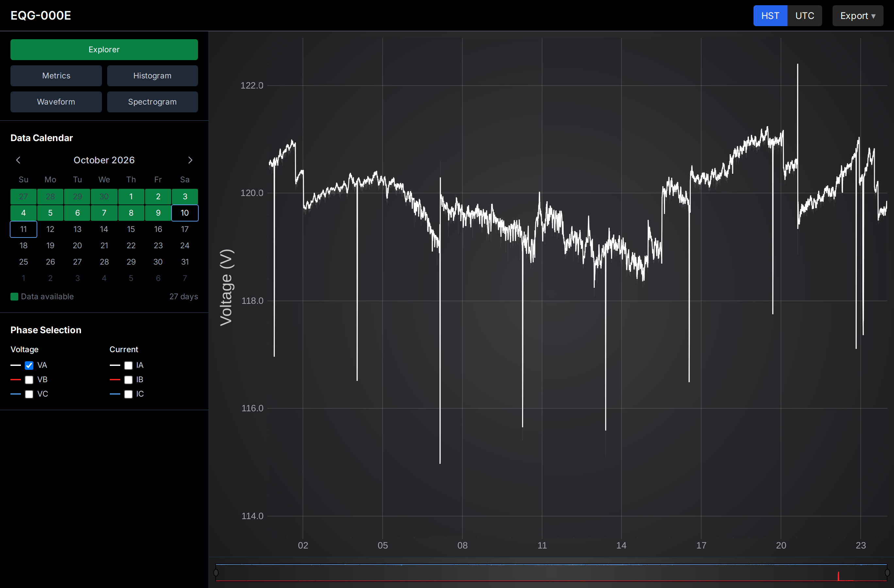Select October 6 in calendar
The width and height of the screenshot is (894, 588).
click(x=77, y=213)
